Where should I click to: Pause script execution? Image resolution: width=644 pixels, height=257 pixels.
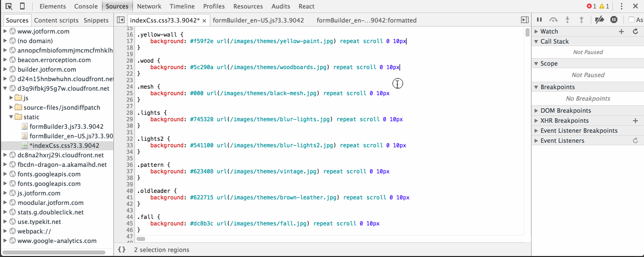tap(540, 20)
